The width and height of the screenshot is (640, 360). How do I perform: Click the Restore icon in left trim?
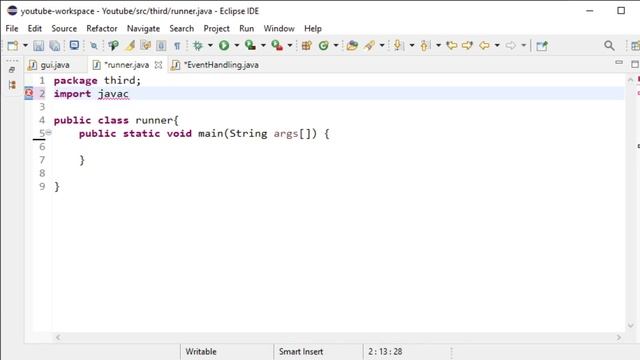pyautogui.click(x=12, y=70)
